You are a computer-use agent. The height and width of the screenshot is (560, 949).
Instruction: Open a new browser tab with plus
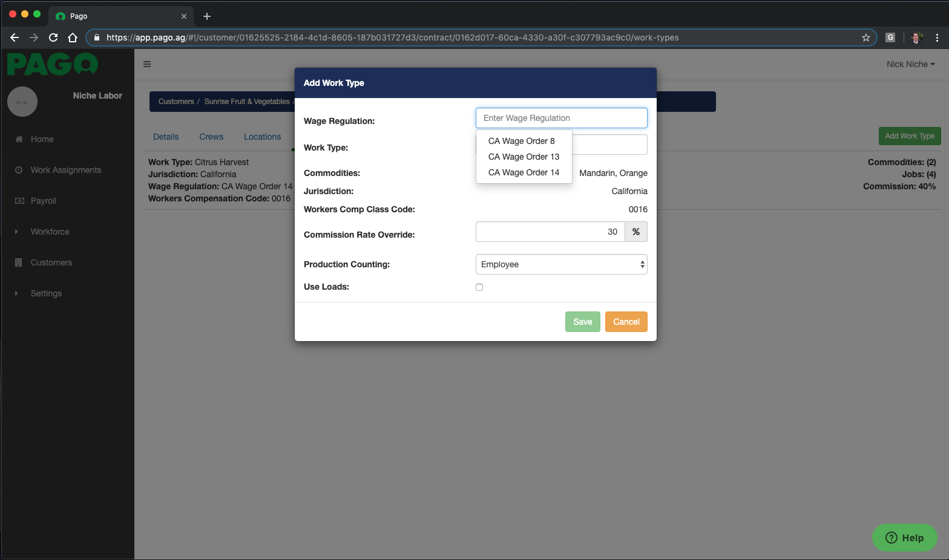(207, 16)
